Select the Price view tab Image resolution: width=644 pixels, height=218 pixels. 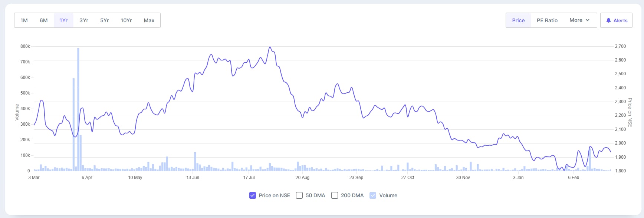tap(518, 20)
